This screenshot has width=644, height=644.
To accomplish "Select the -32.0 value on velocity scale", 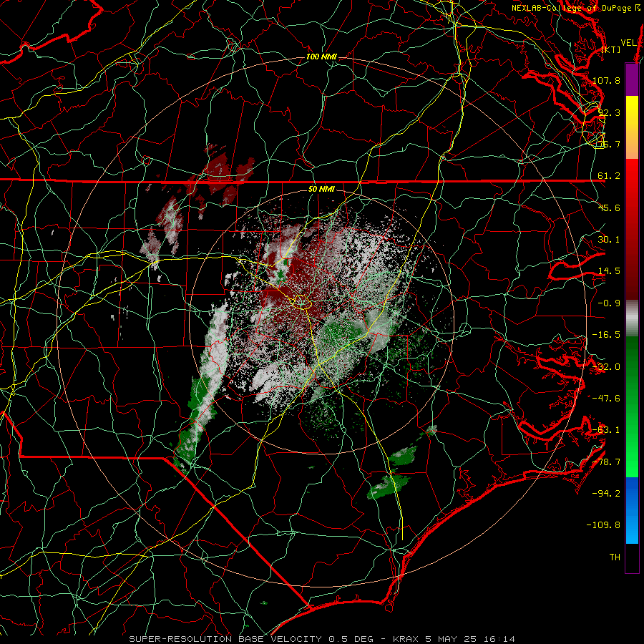I will click(x=606, y=367).
